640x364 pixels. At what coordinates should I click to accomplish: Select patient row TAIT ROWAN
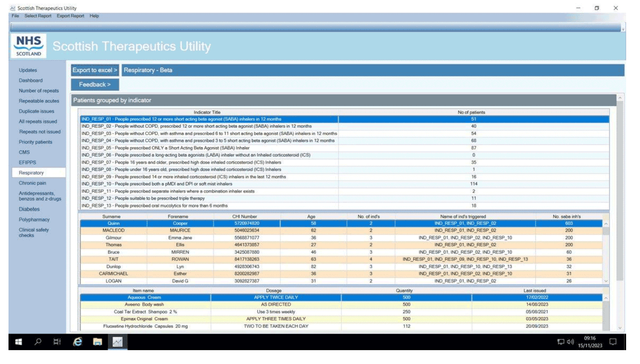[341, 259]
